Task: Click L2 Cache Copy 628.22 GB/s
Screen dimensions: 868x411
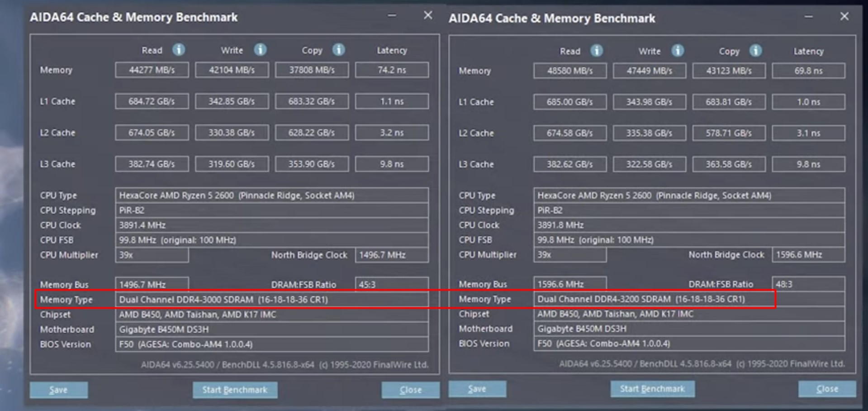Action: [x=312, y=133]
